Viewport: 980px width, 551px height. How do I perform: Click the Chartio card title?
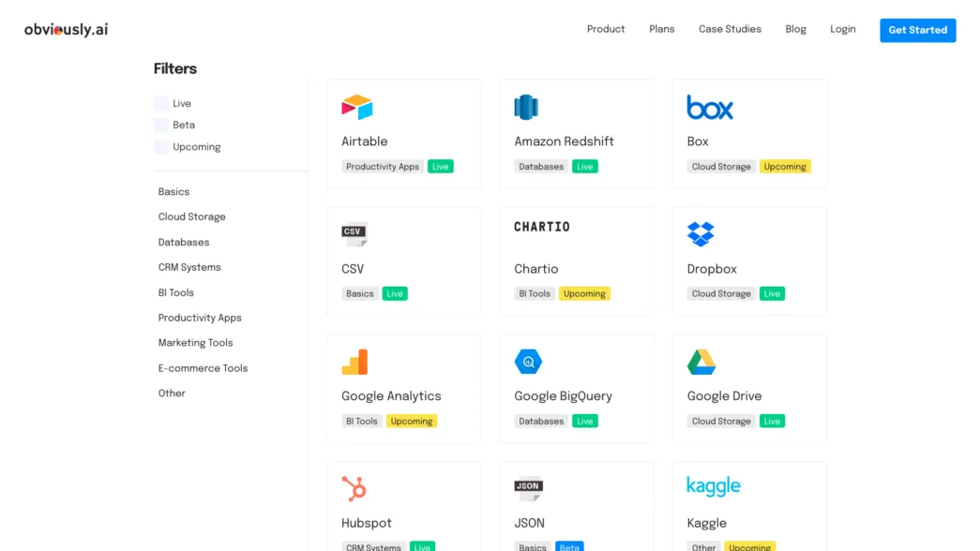[536, 269]
